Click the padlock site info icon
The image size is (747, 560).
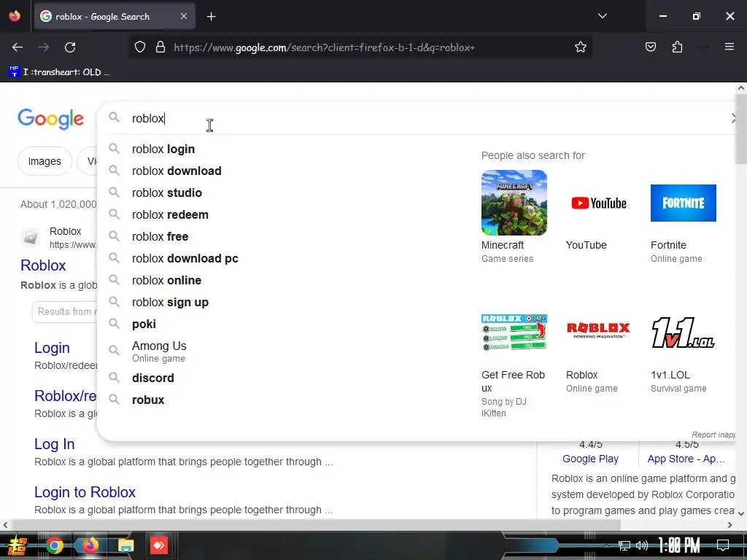point(160,47)
